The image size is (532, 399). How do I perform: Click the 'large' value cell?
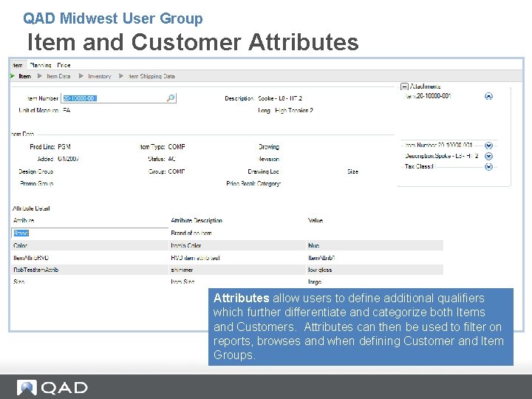pyautogui.click(x=374, y=282)
